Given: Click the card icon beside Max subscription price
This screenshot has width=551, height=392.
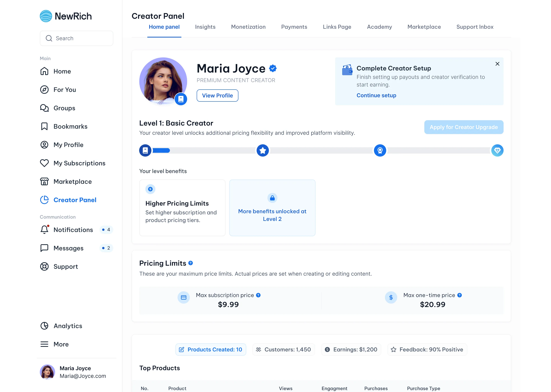Looking at the screenshot, I should coord(184,297).
